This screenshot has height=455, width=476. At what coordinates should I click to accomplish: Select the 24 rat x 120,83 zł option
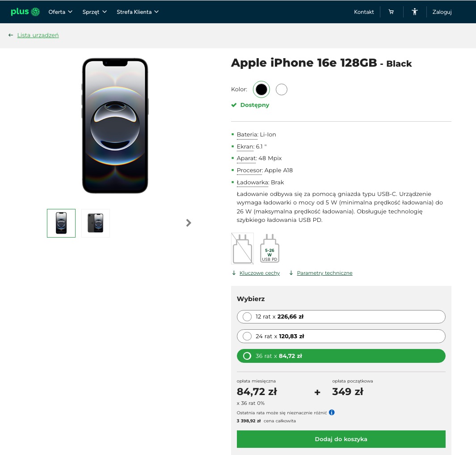341,336
